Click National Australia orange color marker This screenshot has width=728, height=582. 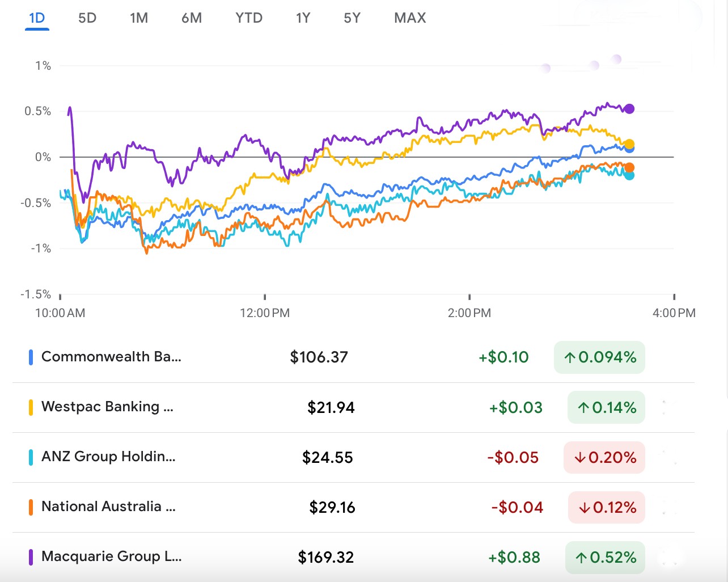pos(31,507)
